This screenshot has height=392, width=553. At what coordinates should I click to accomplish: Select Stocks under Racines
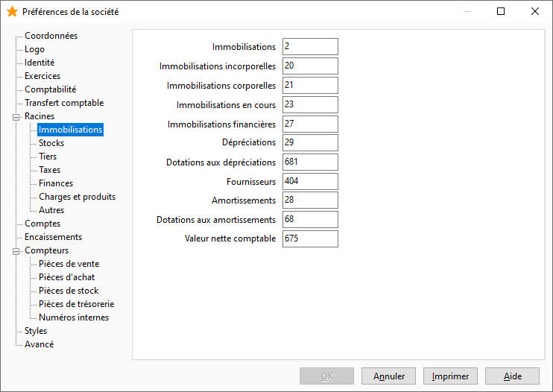[x=51, y=143]
